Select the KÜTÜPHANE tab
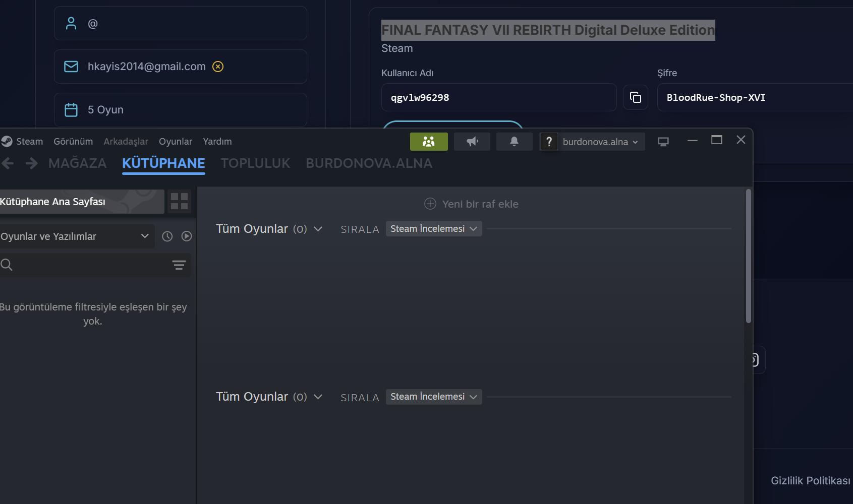This screenshot has height=504, width=853. (x=163, y=163)
